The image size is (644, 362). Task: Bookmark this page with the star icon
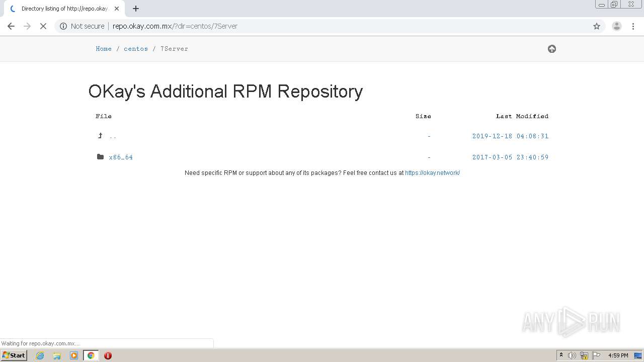597,26
